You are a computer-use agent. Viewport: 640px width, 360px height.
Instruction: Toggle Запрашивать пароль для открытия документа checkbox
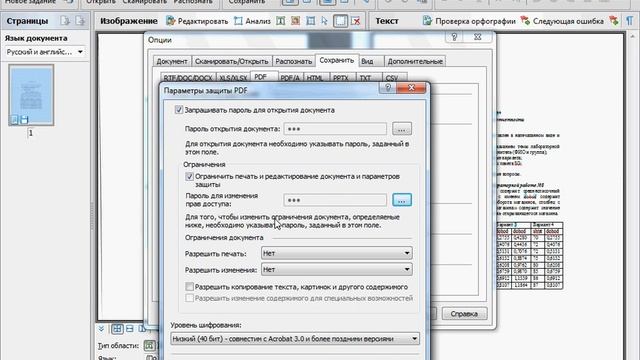pos(179,110)
